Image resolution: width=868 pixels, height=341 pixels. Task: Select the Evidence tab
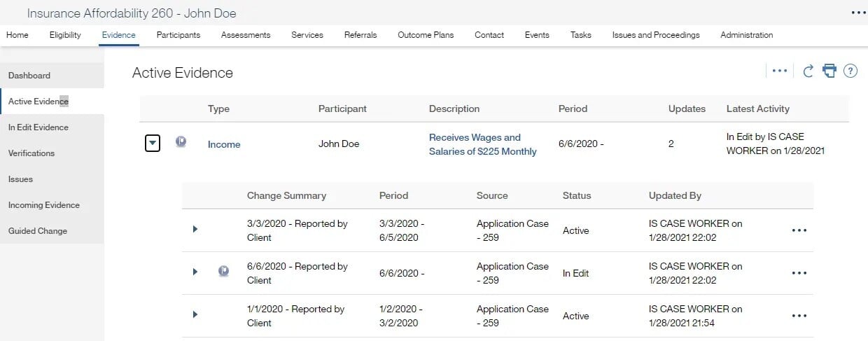[x=119, y=35]
